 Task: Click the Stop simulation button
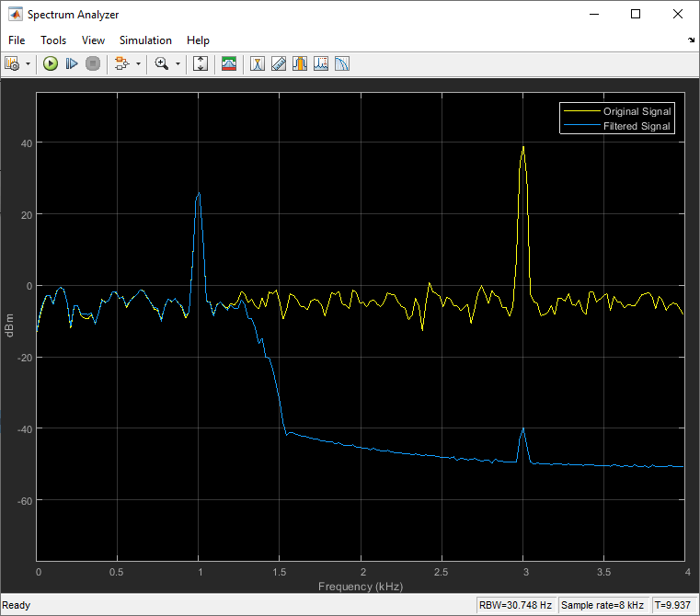[92, 63]
